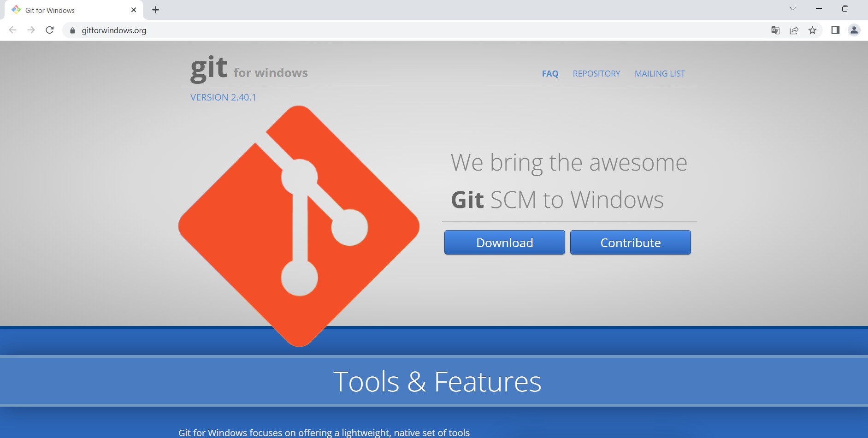This screenshot has height=438, width=868.
Task: Switch to the FAQ menu item
Action: [550, 73]
